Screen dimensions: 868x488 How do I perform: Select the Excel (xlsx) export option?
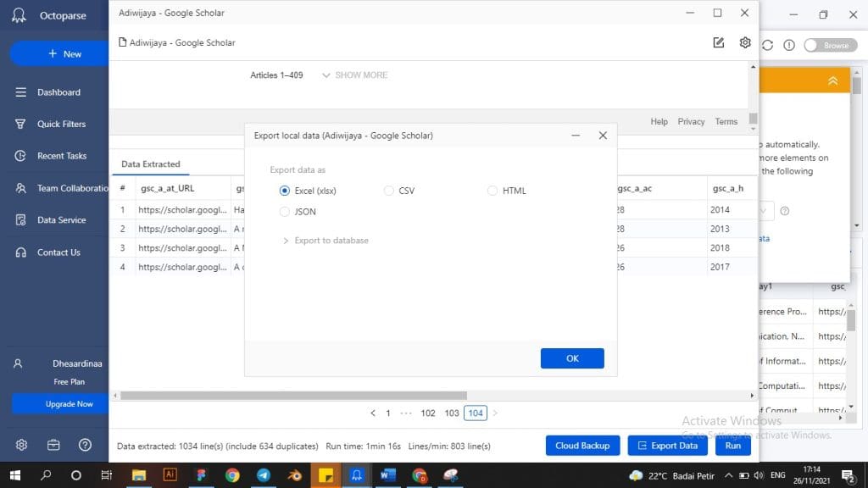[x=285, y=191]
